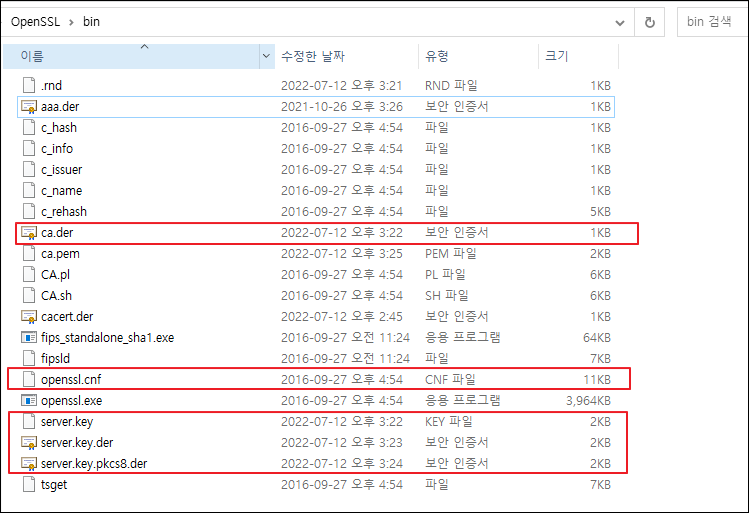749x513 pixels.
Task: Click the PEM 파일 type cell
Action: (450, 254)
